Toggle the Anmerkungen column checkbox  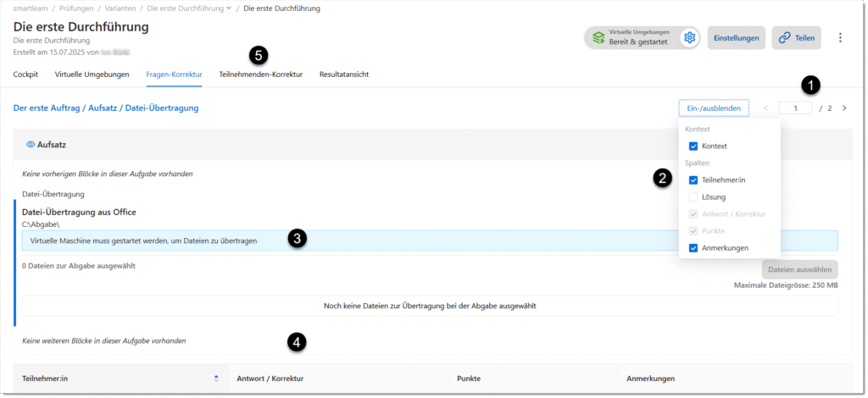(x=693, y=248)
